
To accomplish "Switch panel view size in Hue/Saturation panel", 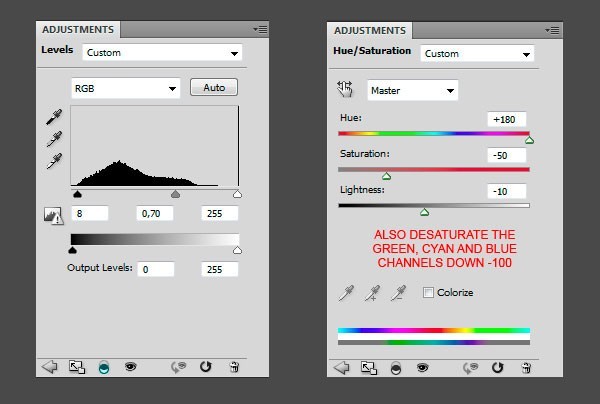I will point(369,368).
